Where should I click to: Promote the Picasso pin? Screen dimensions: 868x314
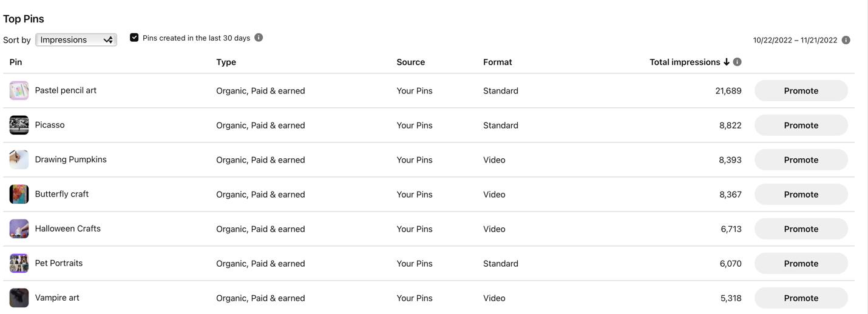[801, 125]
